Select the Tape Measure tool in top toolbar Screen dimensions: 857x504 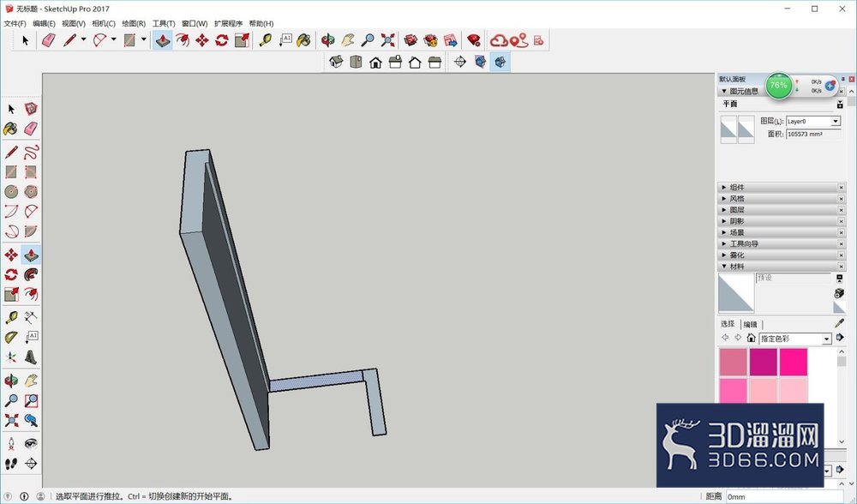pos(266,40)
